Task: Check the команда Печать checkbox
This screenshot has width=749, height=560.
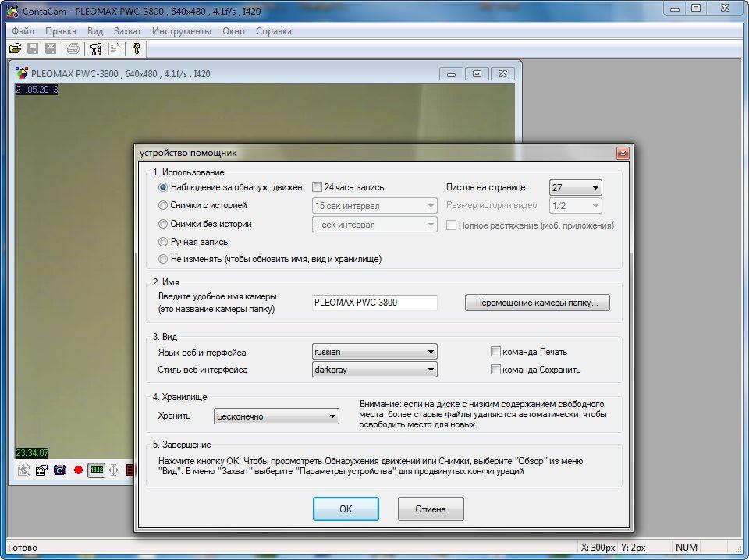Action: (x=495, y=352)
